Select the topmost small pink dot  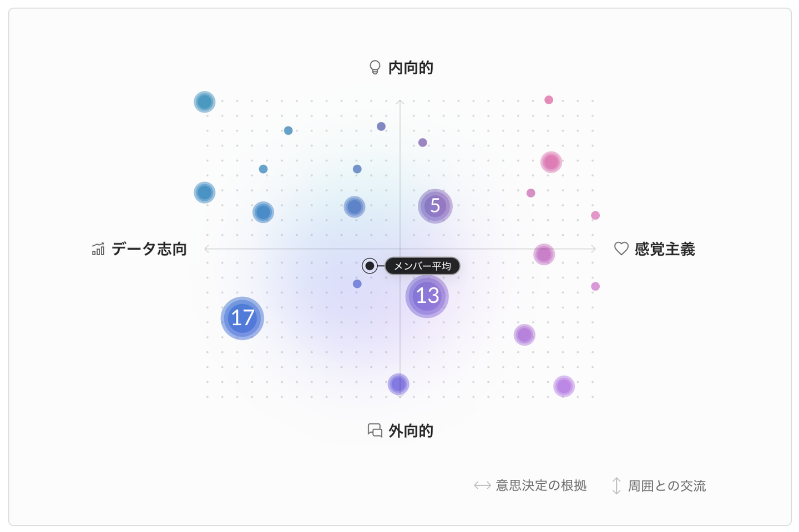[549, 100]
